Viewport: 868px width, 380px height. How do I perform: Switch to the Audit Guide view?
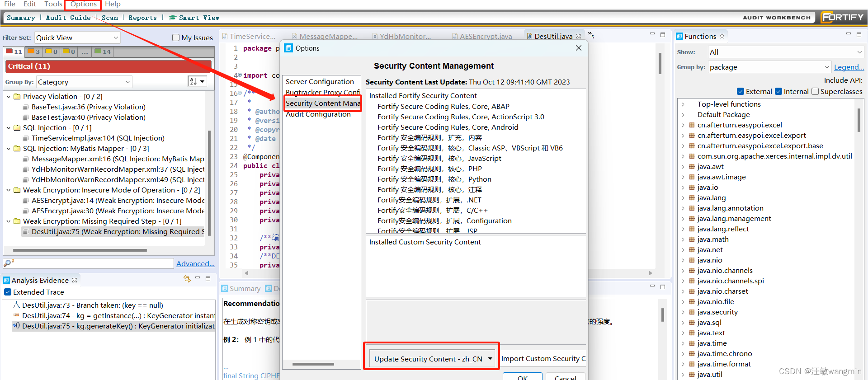pos(68,18)
